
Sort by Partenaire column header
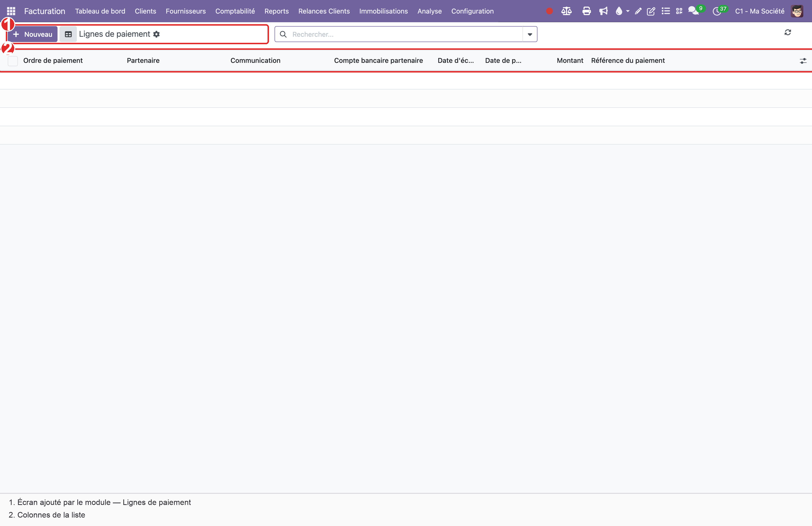[143, 61]
